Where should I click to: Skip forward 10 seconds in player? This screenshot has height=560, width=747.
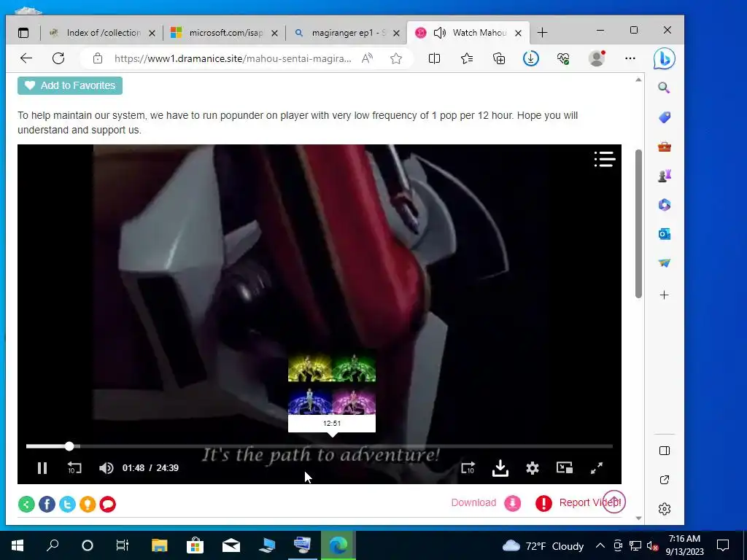(x=468, y=468)
